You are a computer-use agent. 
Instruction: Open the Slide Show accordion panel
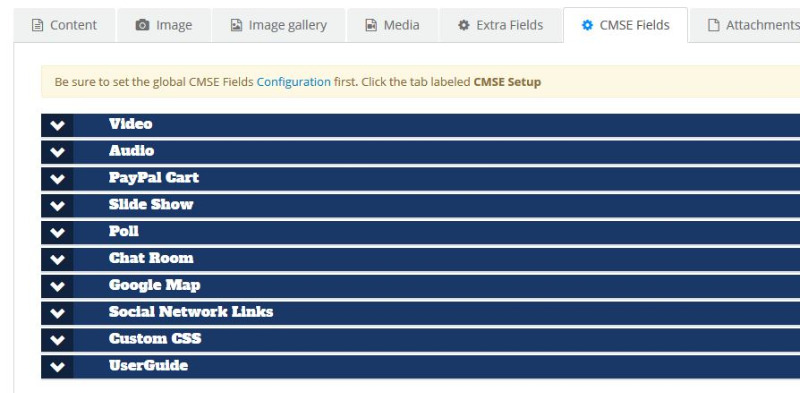(420, 206)
